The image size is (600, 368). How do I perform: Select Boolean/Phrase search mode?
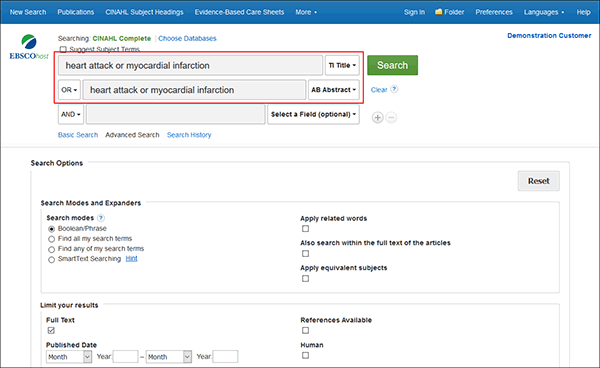pos(51,229)
